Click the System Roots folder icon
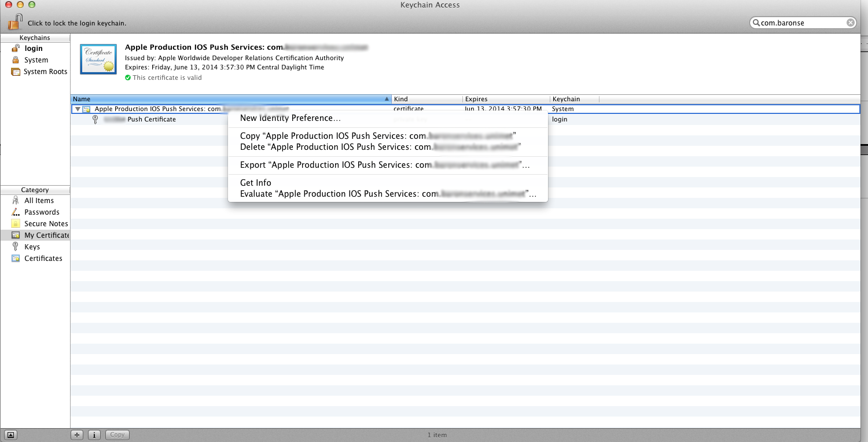 tap(16, 72)
